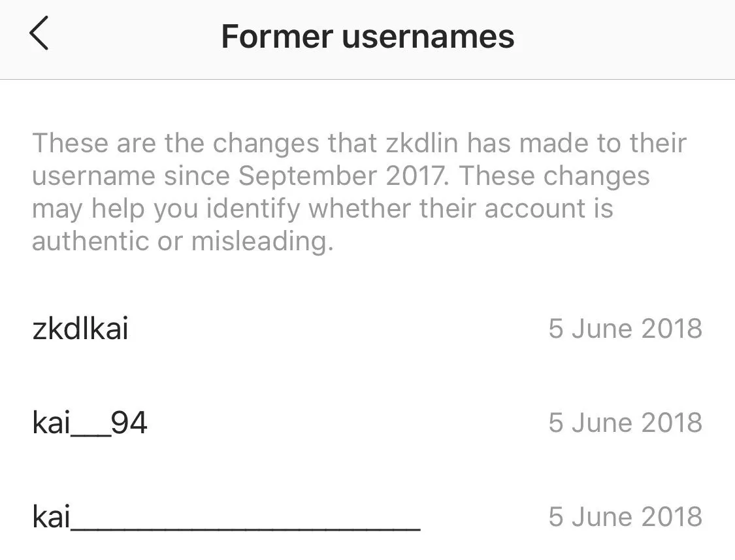Select the 5 June 2018 next to kai___94

click(625, 423)
